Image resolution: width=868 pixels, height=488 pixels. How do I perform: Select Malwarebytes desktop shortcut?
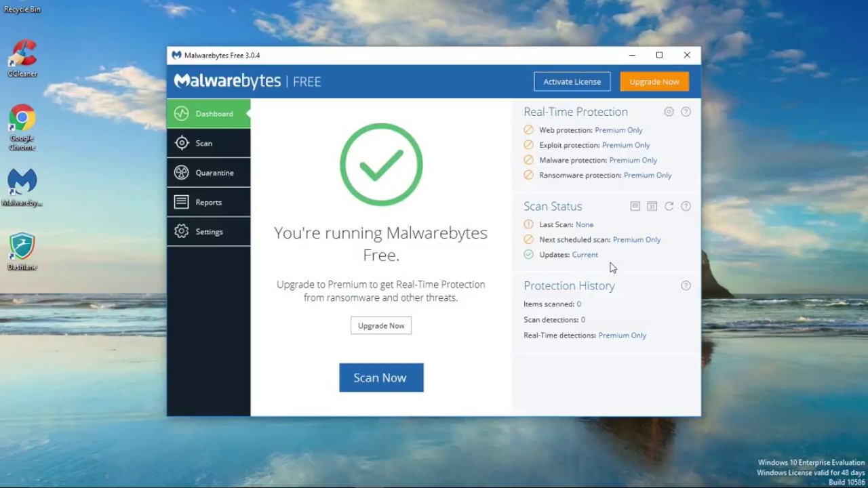point(22,188)
